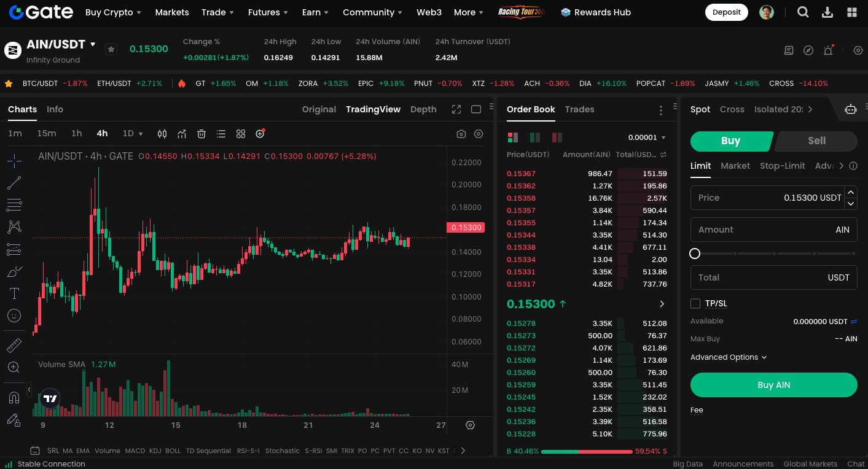Open the Markets menu item

(x=172, y=12)
